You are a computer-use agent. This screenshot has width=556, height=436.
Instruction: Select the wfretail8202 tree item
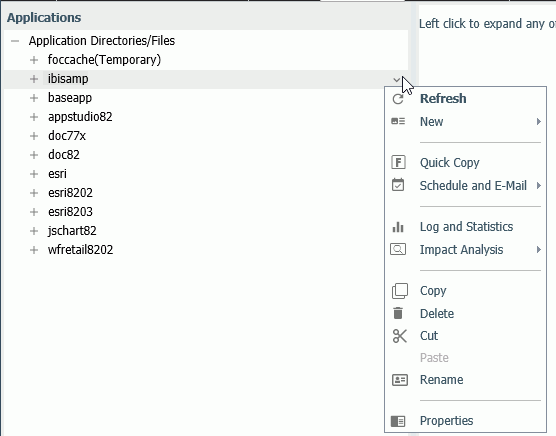pos(80,250)
